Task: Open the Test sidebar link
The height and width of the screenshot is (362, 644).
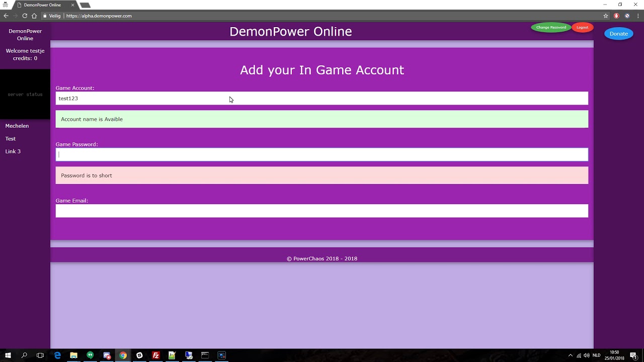Action: point(11,139)
